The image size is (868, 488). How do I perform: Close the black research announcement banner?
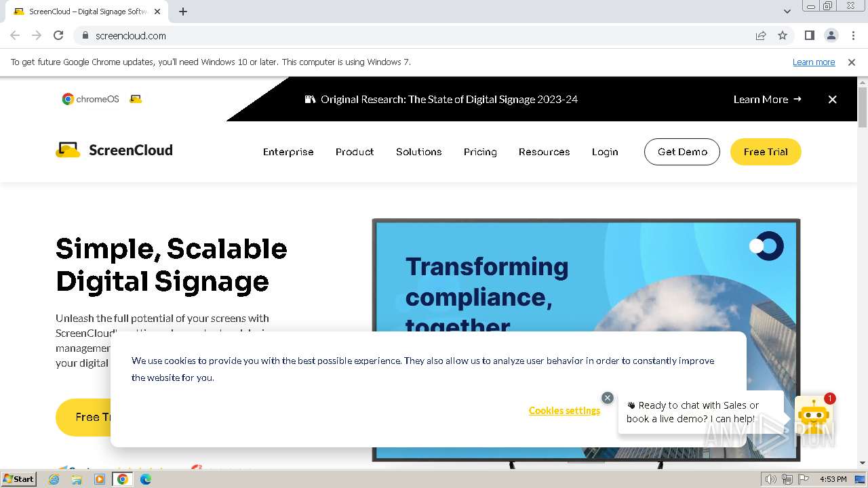coord(833,100)
